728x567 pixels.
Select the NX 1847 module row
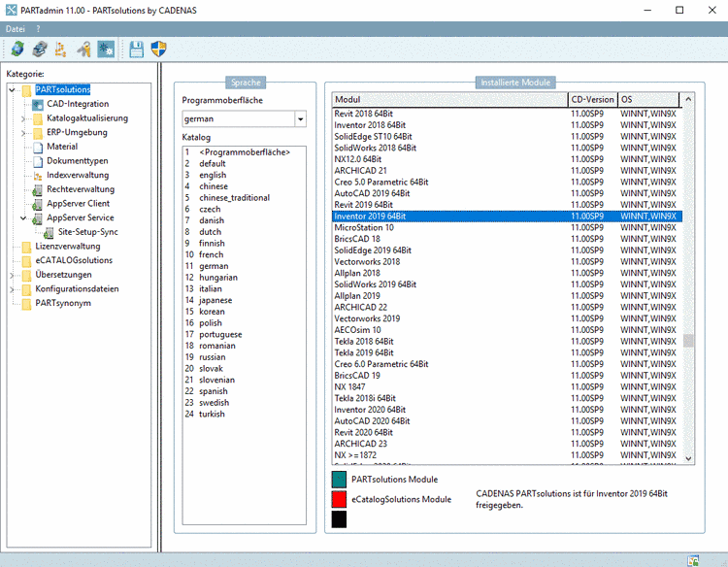point(507,387)
